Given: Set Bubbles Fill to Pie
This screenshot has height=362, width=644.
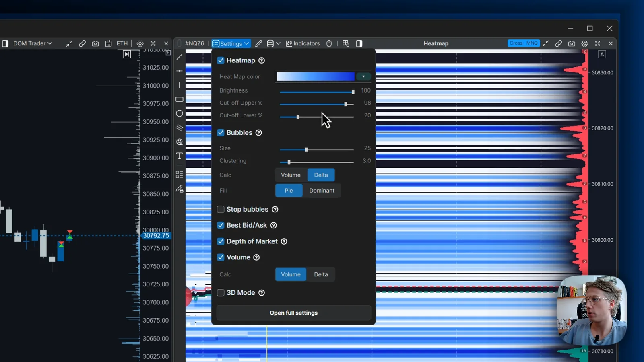Looking at the screenshot, I should pos(289,191).
